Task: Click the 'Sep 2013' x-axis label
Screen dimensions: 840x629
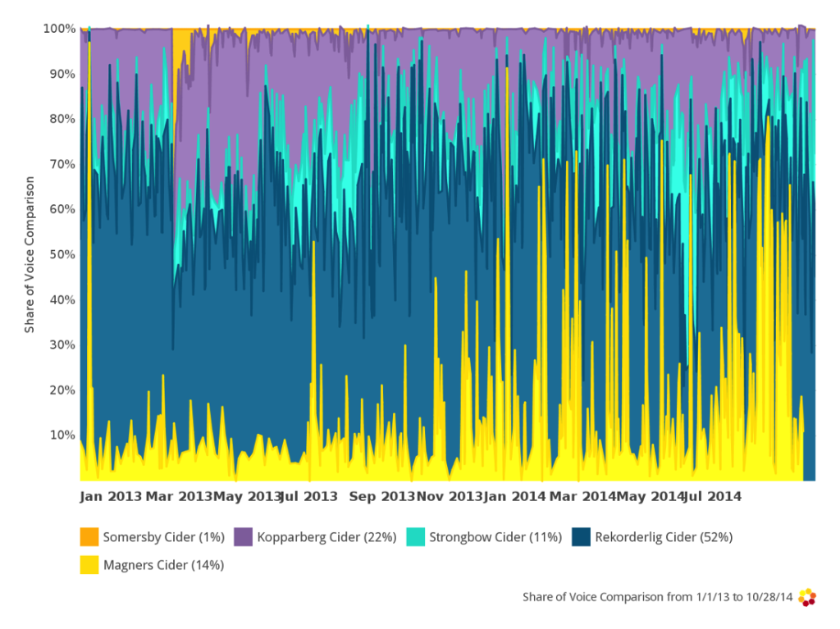Action: pyautogui.click(x=382, y=497)
